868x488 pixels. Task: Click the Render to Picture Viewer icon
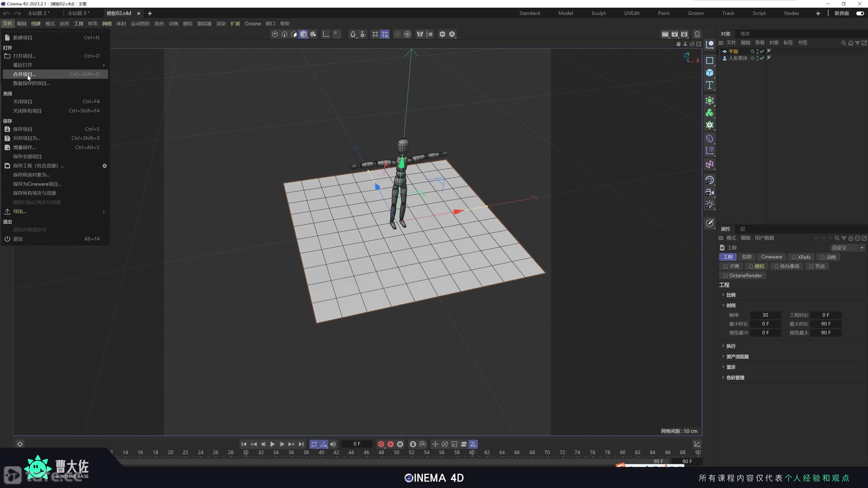coord(675,34)
